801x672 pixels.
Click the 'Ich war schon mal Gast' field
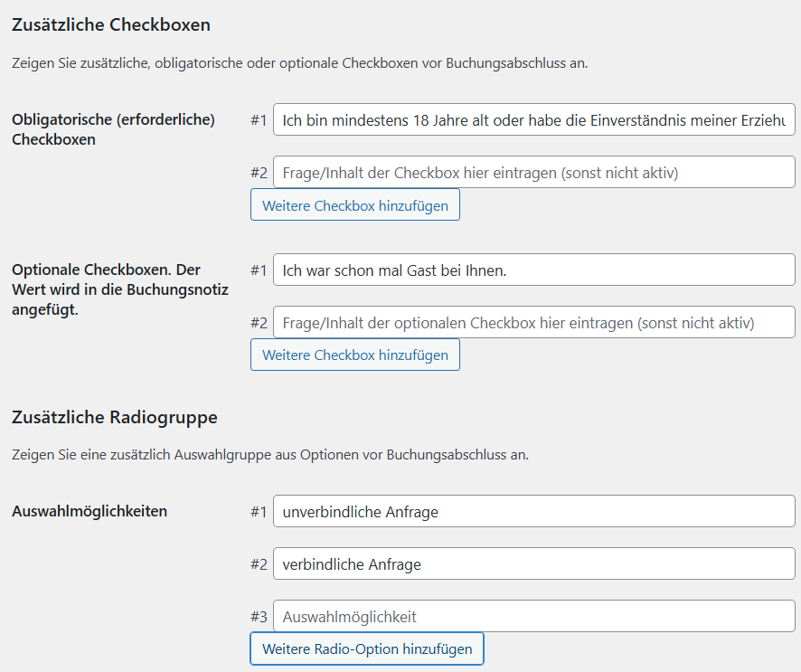point(533,270)
